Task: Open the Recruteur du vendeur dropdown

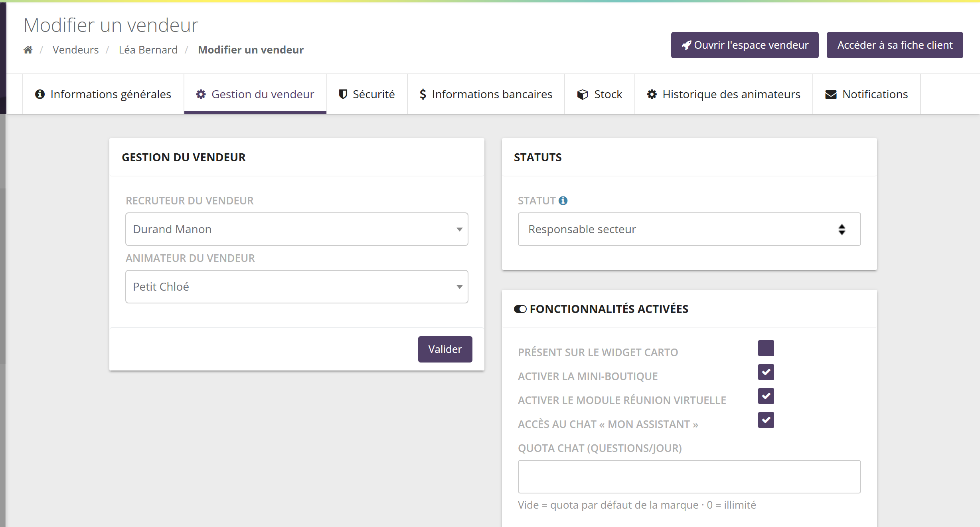Action: 297,229
